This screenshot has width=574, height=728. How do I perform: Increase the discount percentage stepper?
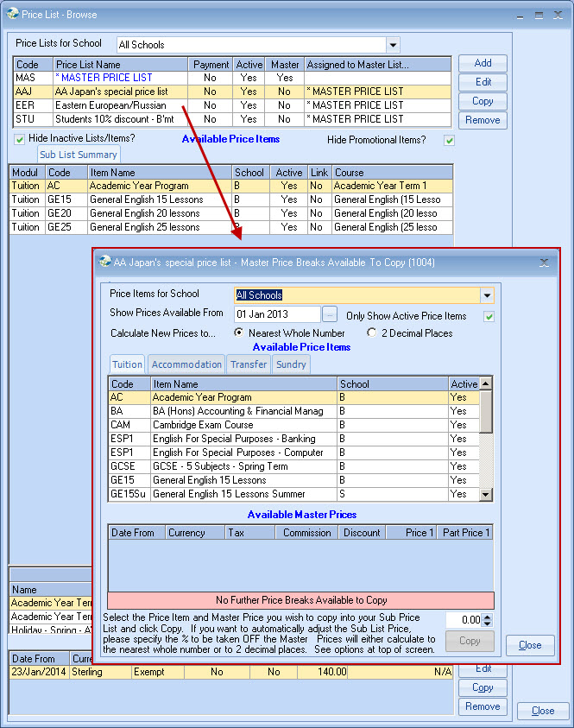[x=488, y=616]
